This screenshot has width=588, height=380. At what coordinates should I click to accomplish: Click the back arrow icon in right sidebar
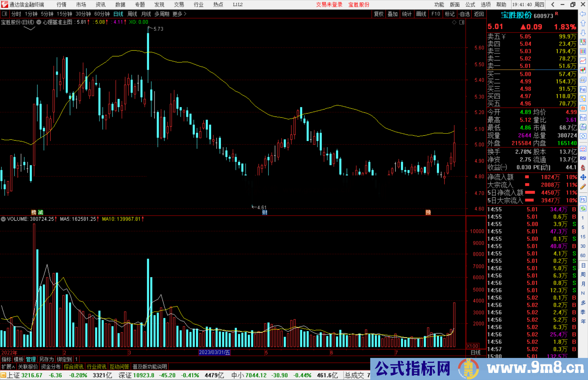pos(583,14)
